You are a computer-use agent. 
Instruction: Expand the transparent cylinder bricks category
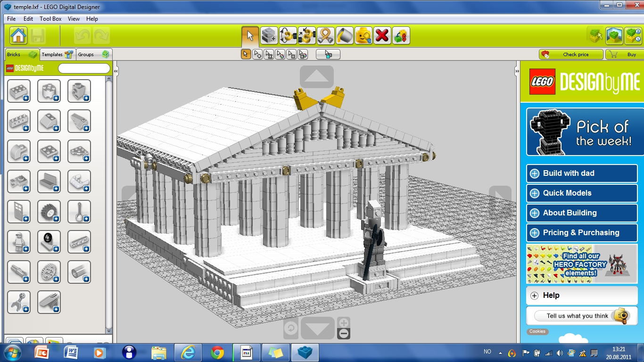(x=79, y=272)
